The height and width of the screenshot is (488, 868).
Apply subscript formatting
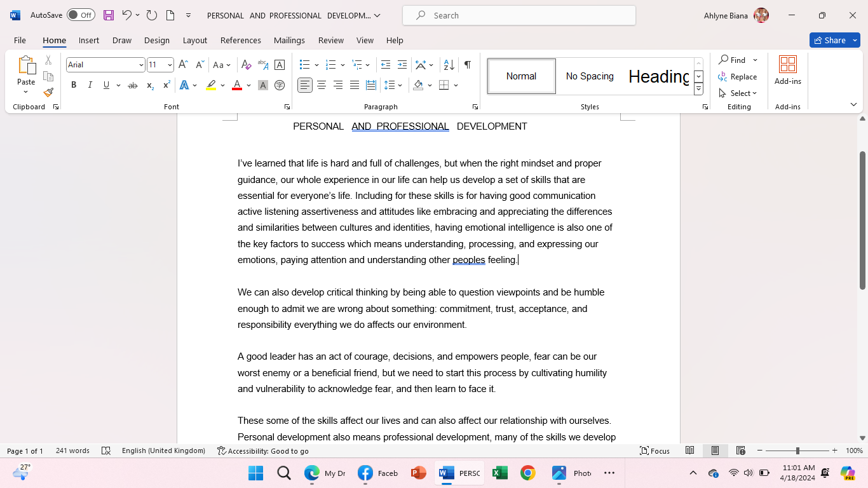coord(150,85)
